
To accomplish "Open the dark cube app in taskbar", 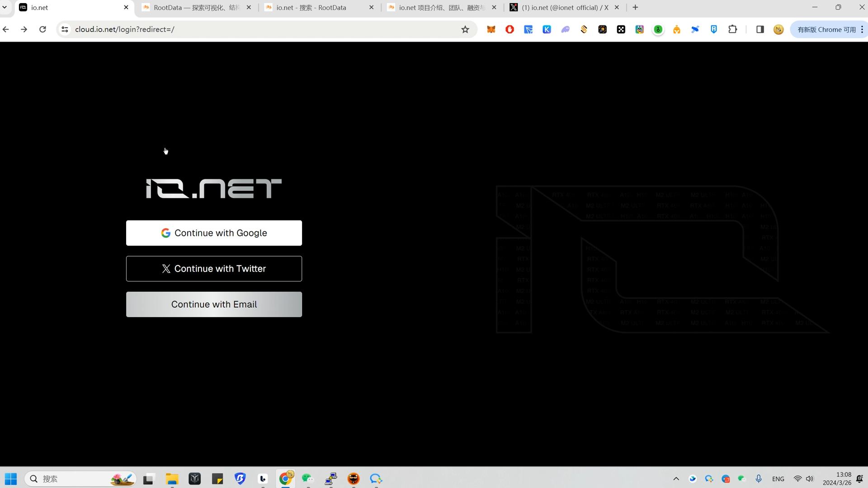I will (195, 479).
